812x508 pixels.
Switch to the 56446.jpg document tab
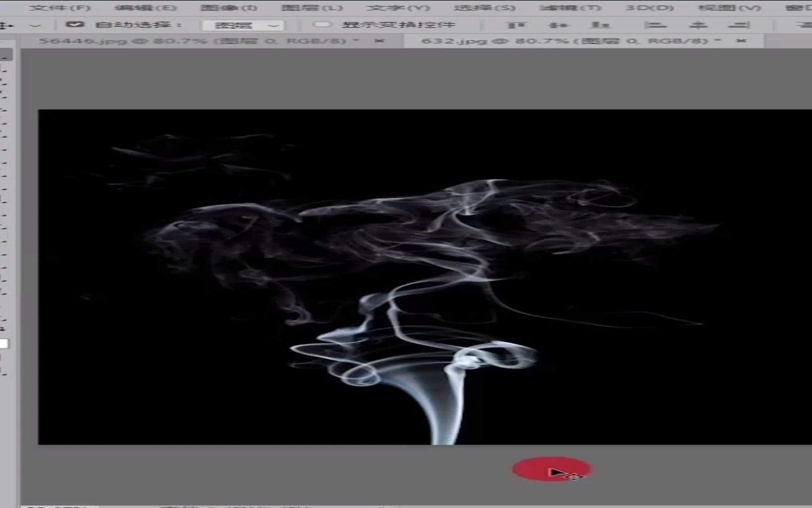coord(188,41)
